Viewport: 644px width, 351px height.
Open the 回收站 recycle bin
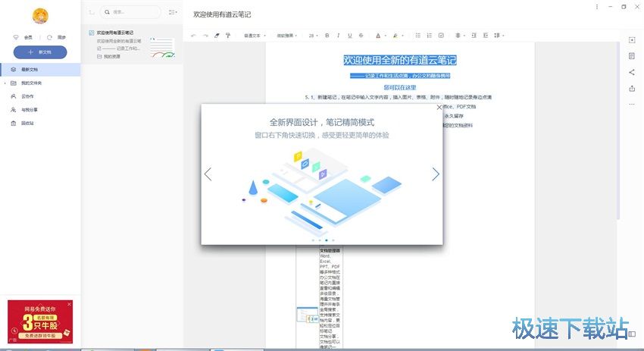click(x=40, y=124)
